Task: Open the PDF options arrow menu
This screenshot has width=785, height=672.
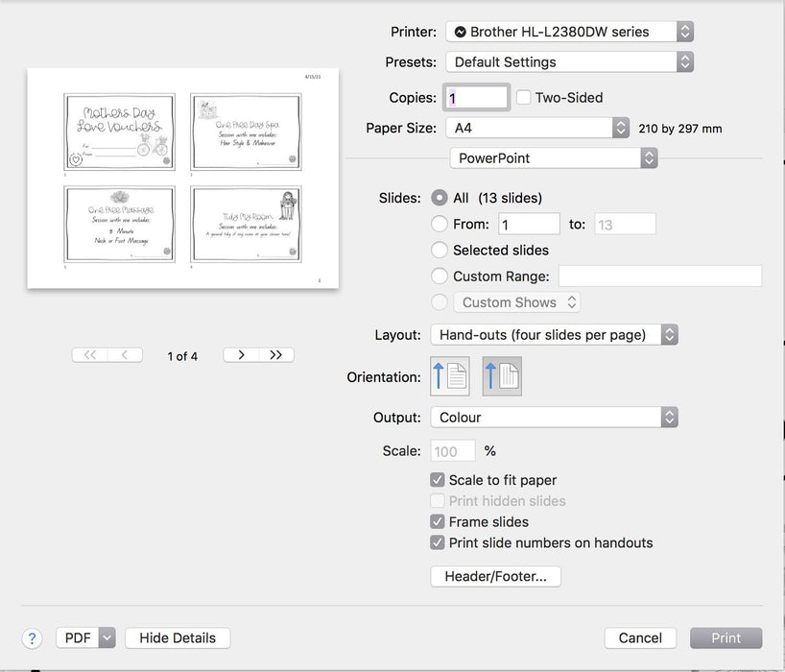Action: pyautogui.click(x=107, y=638)
